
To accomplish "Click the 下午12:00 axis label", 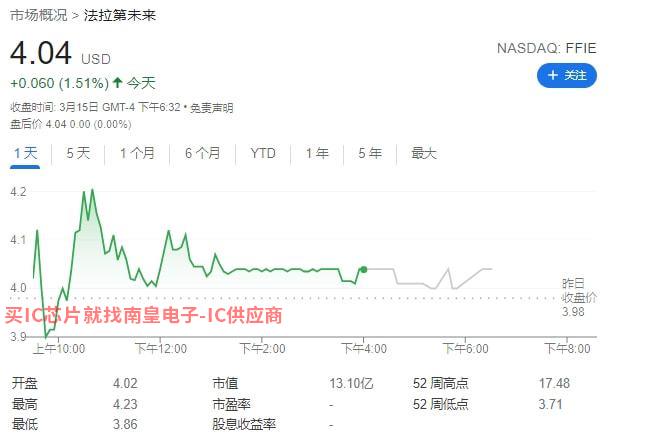I will coord(161,349).
